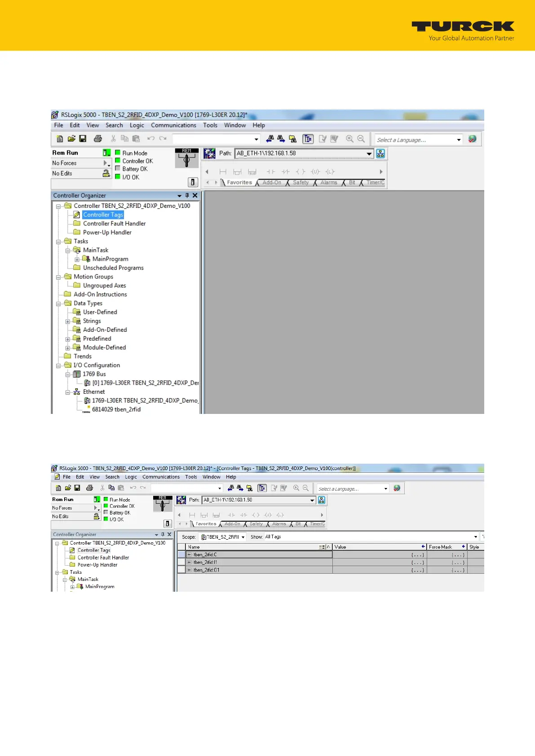Click Find binoculars icon in lower RSLogix toolbar
The width and height of the screenshot is (535, 756).
coord(231,488)
